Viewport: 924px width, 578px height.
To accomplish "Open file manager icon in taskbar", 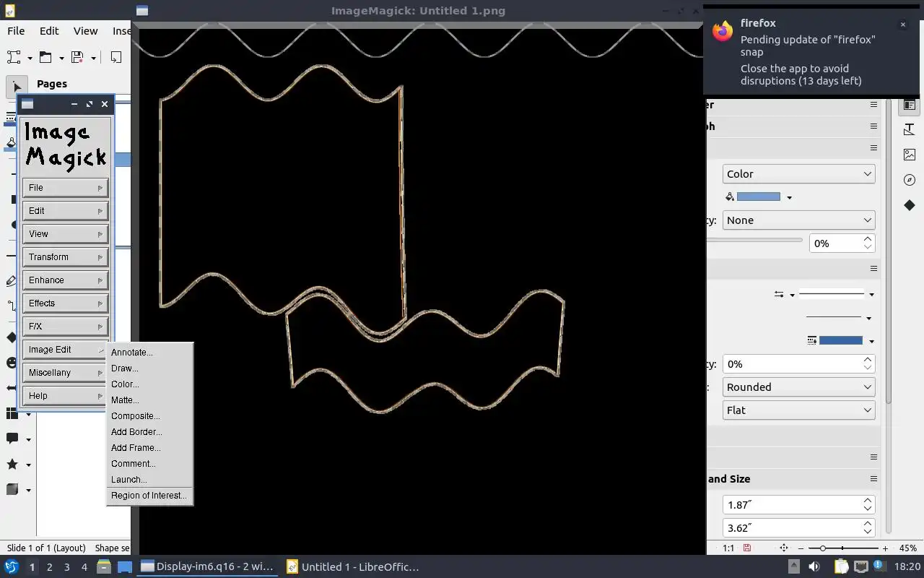I will (104, 566).
